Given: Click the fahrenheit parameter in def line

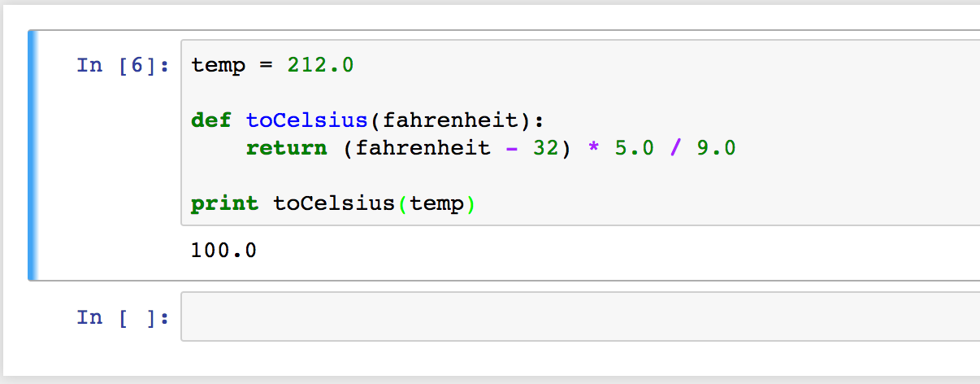Looking at the screenshot, I should 449,120.
